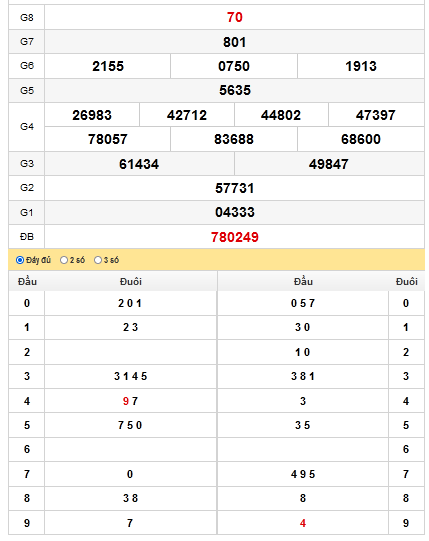Select the 'Đầy đủ' radio button

(x=20, y=260)
